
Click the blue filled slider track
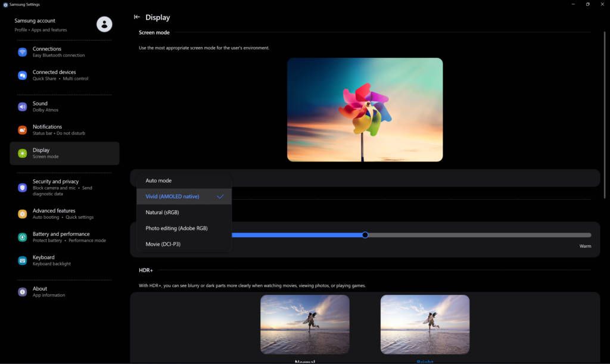coord(297,235)
